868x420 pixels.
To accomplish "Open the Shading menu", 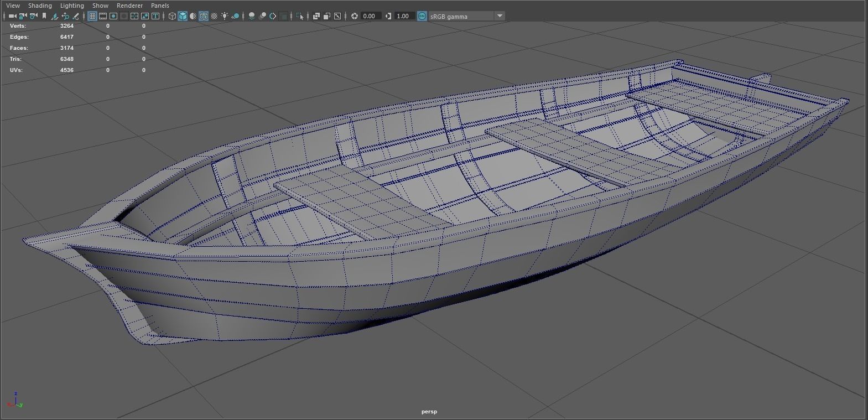I will (40, 6).
